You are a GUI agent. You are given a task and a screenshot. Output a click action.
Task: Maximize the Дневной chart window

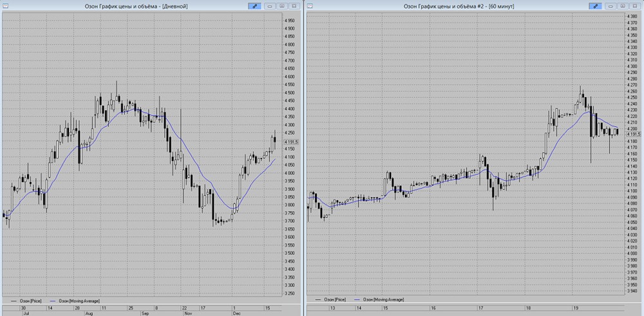282,6
